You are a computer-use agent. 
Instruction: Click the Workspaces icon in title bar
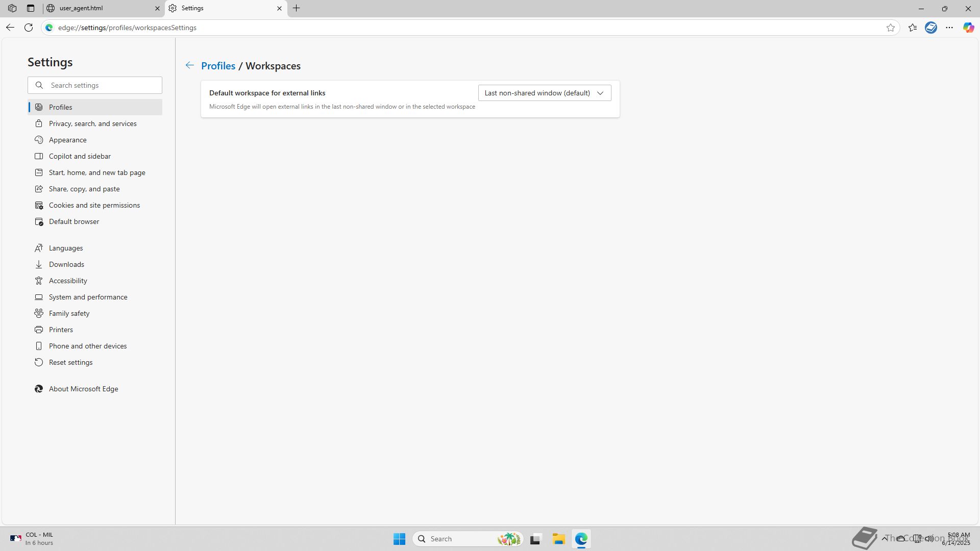coord(12,8)
